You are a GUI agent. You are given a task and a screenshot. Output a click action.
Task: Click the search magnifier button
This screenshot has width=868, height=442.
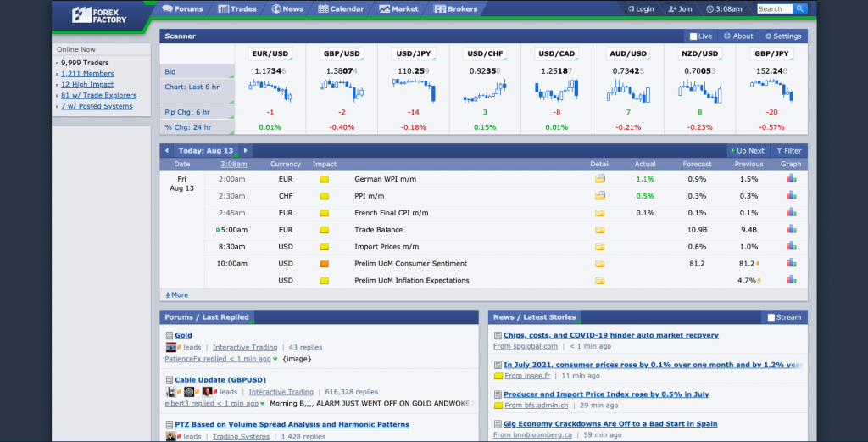[x=800, y=8]
